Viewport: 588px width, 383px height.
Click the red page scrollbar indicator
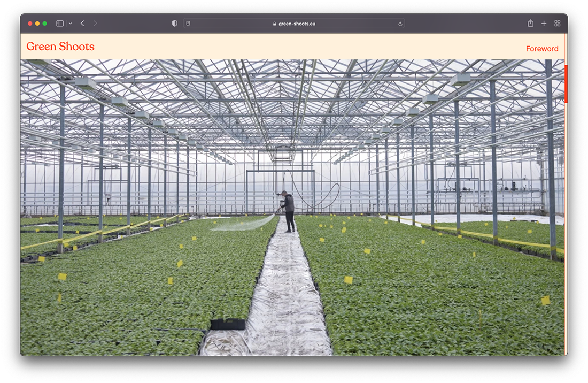(566, 83)
